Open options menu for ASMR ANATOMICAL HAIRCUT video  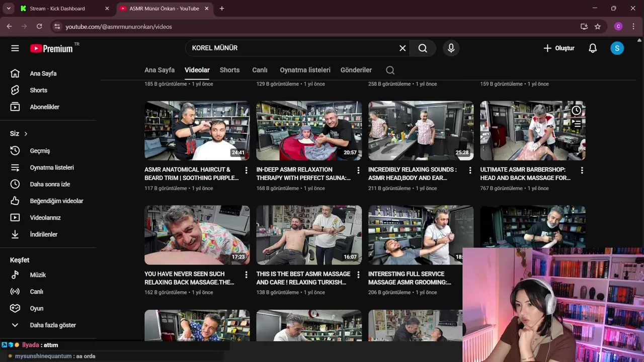[x=246, y=170]
